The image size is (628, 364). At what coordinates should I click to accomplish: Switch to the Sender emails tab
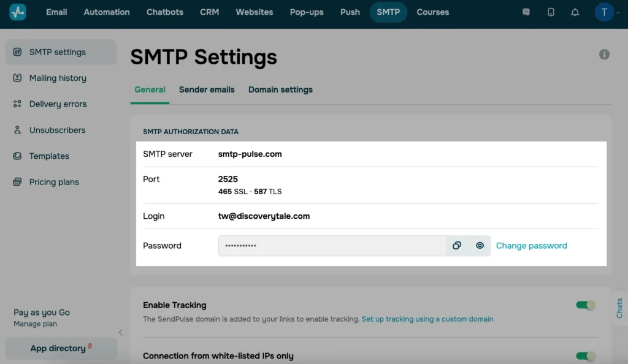[206, 89]
